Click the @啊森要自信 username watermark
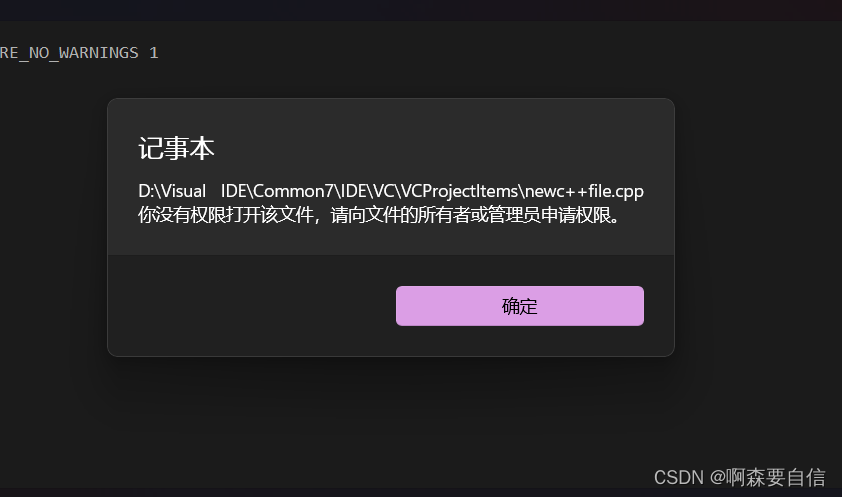This screenshot has width=842, height=497. click(767, 477)
